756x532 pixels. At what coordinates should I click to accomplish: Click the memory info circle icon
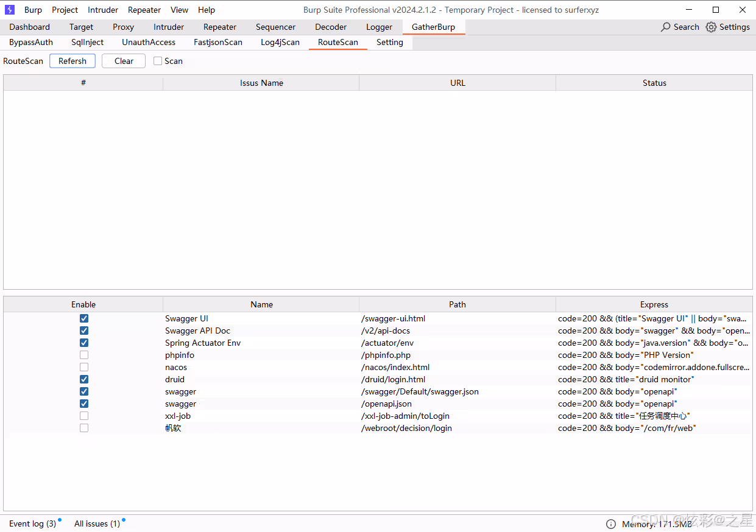click(x=611, y=524)
